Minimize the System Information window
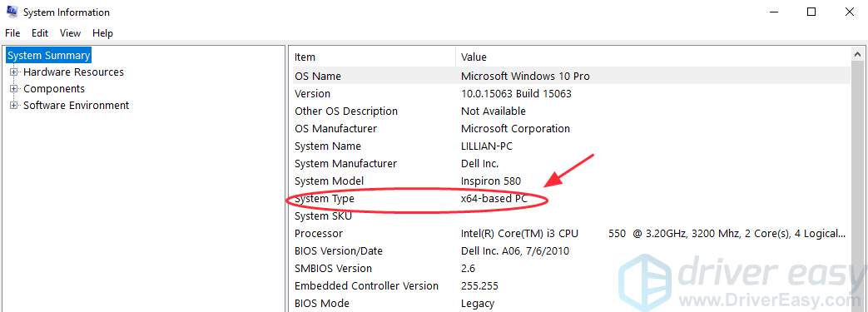868x312 pixels. 773,12
